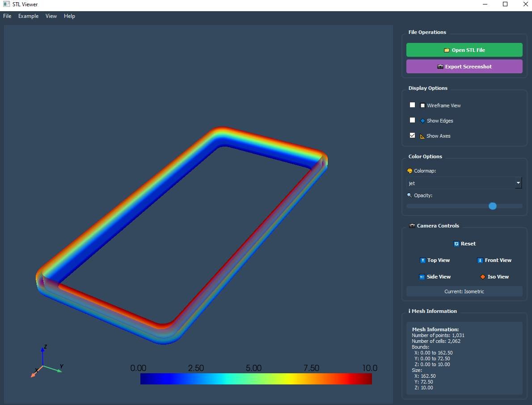Image resolution: width=532 pixels, height=405 pixels.
Task: Click the orange Iso View diamond icon
Action: [x=482, y=277]
